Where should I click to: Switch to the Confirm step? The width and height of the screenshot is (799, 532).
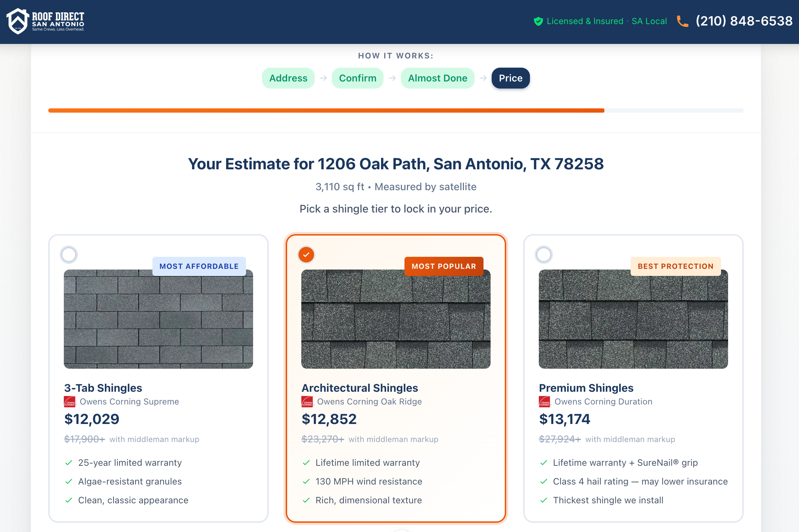(x=357, y=78)
